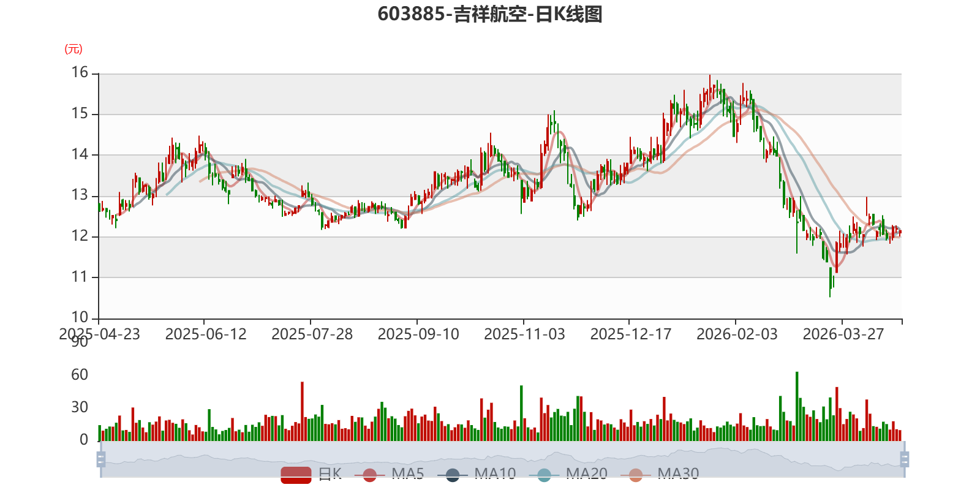980x490 pixels.
Task: Click the price axis label 10
Action: (x=80, y=317)
